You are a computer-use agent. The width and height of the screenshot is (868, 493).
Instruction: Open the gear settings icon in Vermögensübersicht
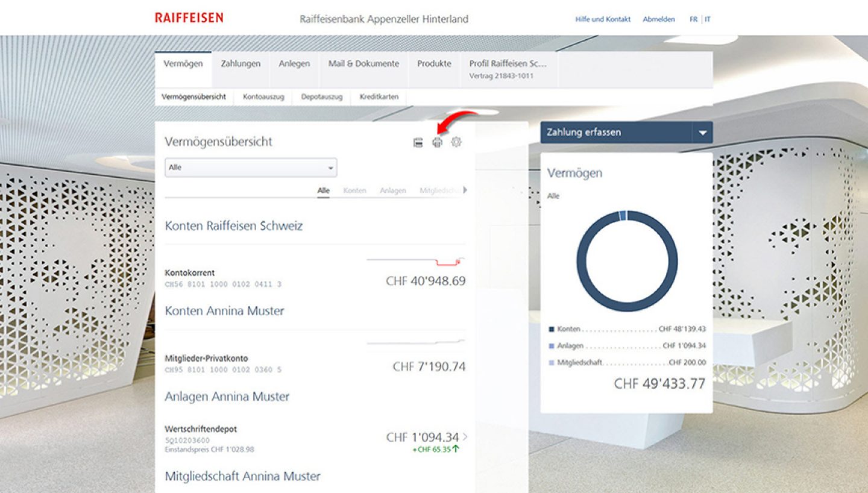[456, 142]
